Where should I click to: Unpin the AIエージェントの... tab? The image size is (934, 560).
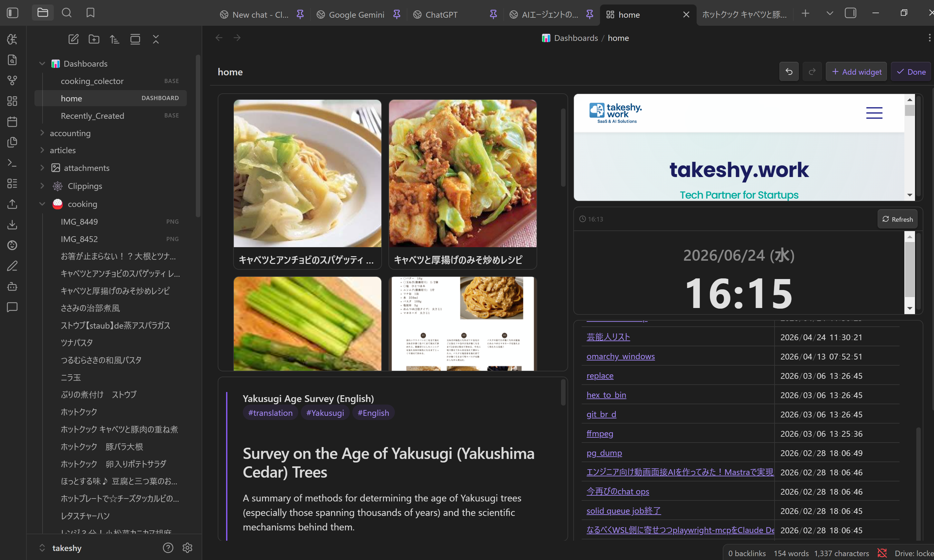590,14
